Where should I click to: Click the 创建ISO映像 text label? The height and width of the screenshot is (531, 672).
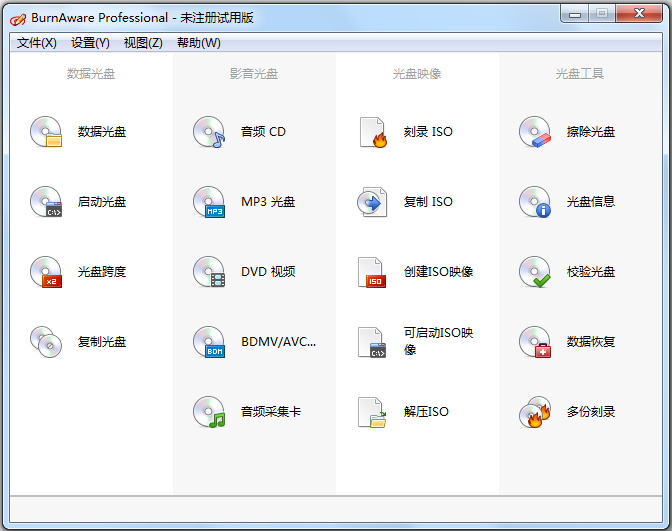438,272
